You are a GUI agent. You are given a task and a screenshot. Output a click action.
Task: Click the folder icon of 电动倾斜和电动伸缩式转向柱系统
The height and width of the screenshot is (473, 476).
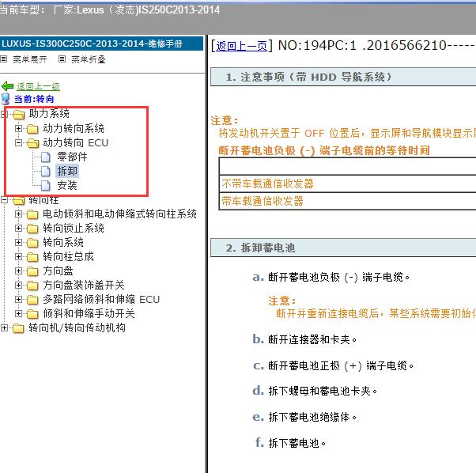[32, 214]
